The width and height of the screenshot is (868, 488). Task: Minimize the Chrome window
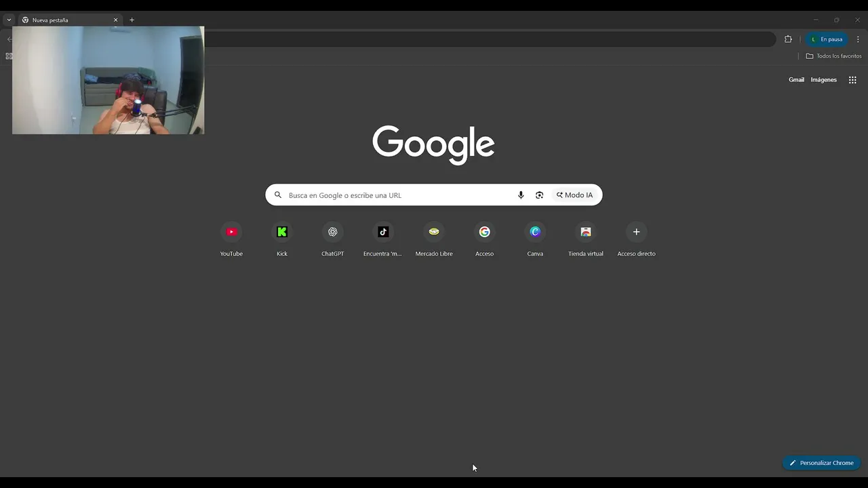pyautogui.click(x=816, y=20)
